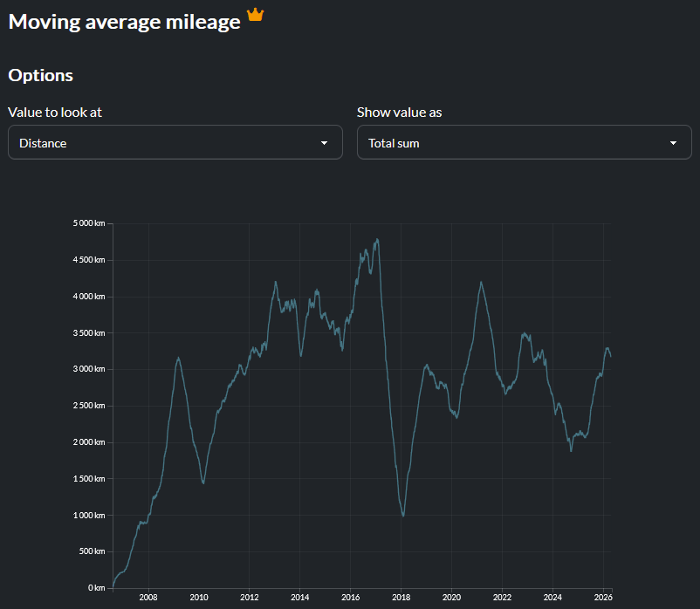Click the 2 000 km y-axis label
This screenshot has width=700, height=609.
pyautogui.click(x=89, y=442)
